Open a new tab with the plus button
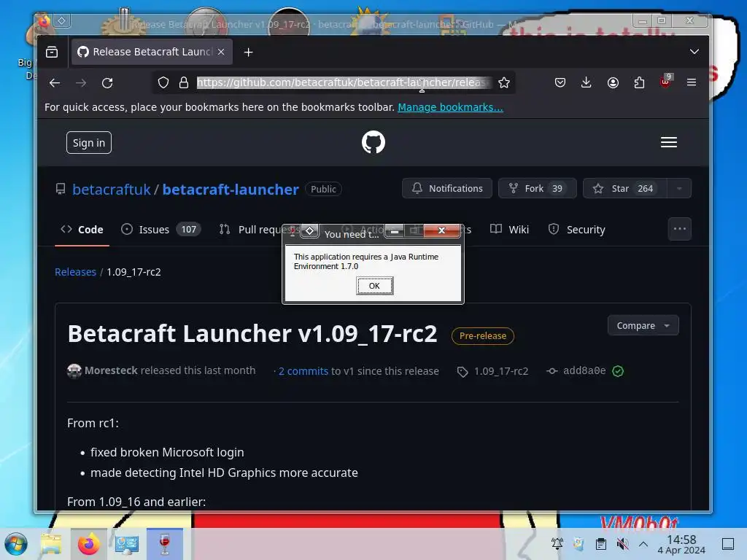Viewport: 747px width, 560px height. tap(248, 52)
